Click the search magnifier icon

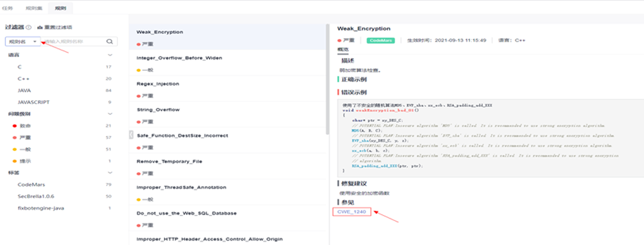coord(110,41)
